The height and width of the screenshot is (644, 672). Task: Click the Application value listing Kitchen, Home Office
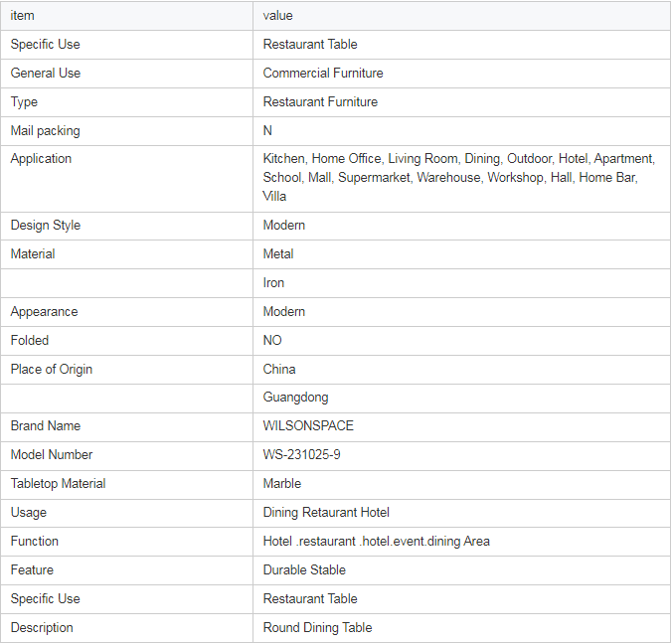(457, 177)
